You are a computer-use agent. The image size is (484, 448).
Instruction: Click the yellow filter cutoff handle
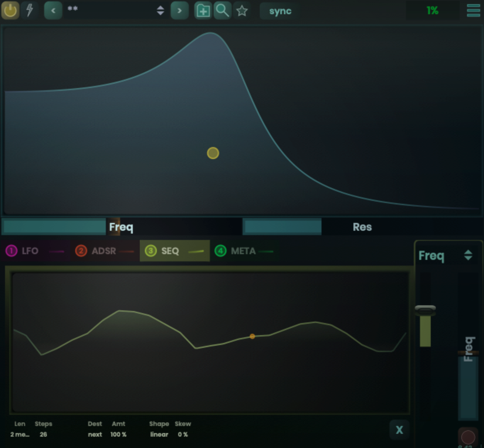(213, 153)
